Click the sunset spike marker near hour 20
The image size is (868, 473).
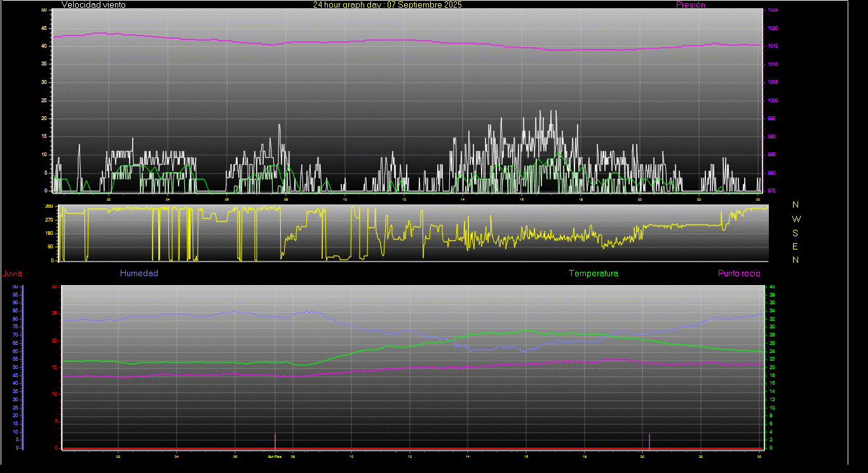tap(649, 440)
